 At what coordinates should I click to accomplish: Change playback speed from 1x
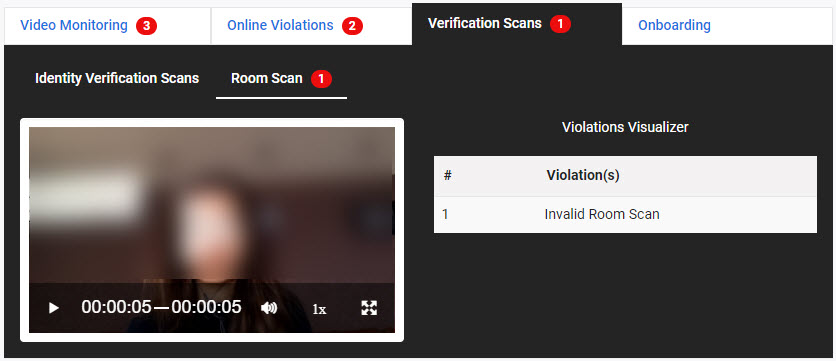tap(319, 309)
